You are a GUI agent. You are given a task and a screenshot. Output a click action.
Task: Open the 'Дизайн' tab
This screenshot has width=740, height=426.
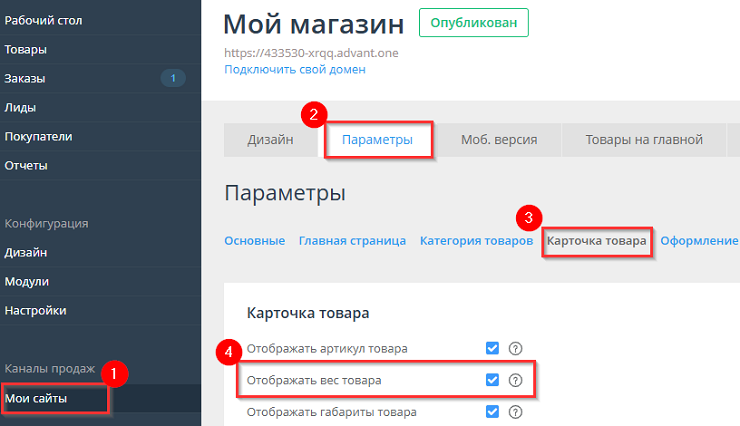coord(270,140)
